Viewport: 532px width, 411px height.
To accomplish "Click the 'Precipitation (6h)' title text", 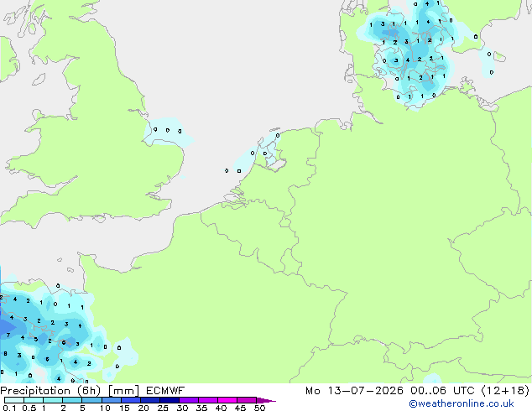I will coord(50,391).
